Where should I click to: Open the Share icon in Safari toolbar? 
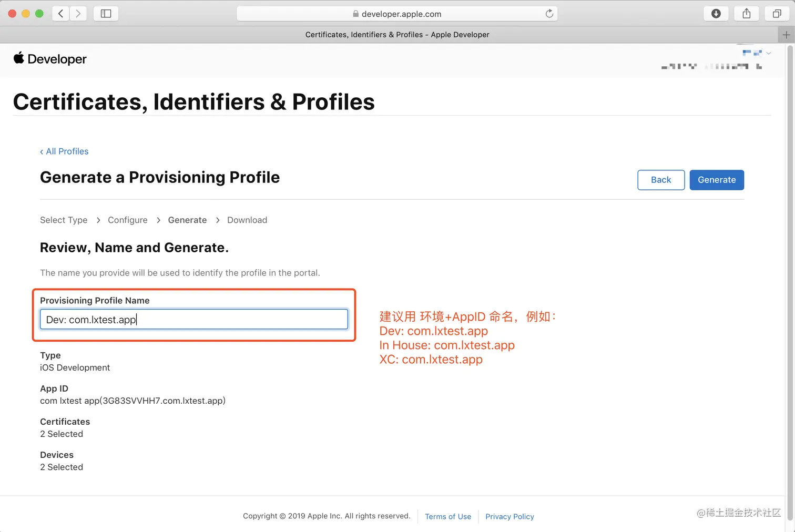[x=746, y=14]
